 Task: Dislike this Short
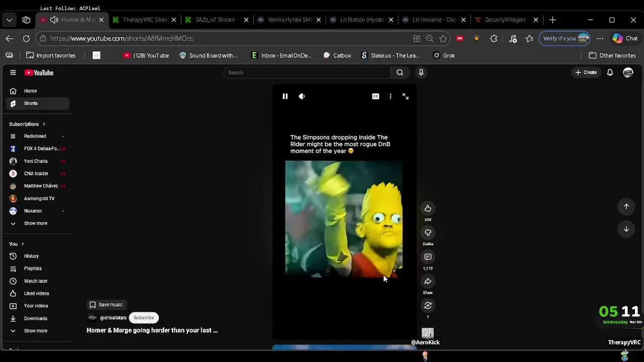point(428,232)
